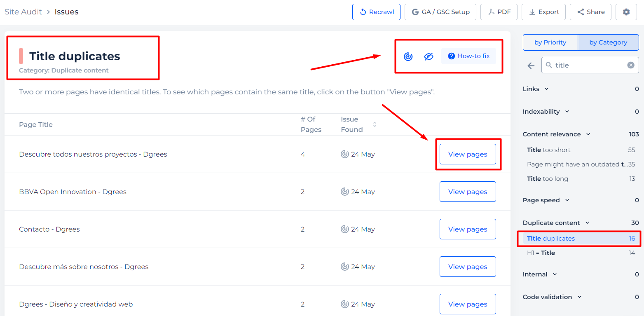Click count 103 next to Content relevance
This screenshot has height=316, width=644.
click(x=634, y=134)
